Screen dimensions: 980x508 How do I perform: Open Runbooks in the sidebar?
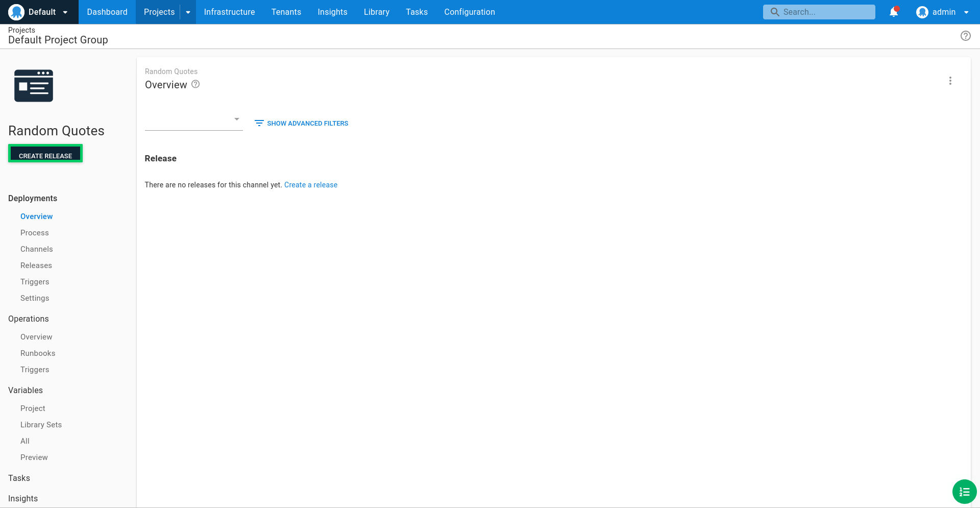tap(38, 353)
